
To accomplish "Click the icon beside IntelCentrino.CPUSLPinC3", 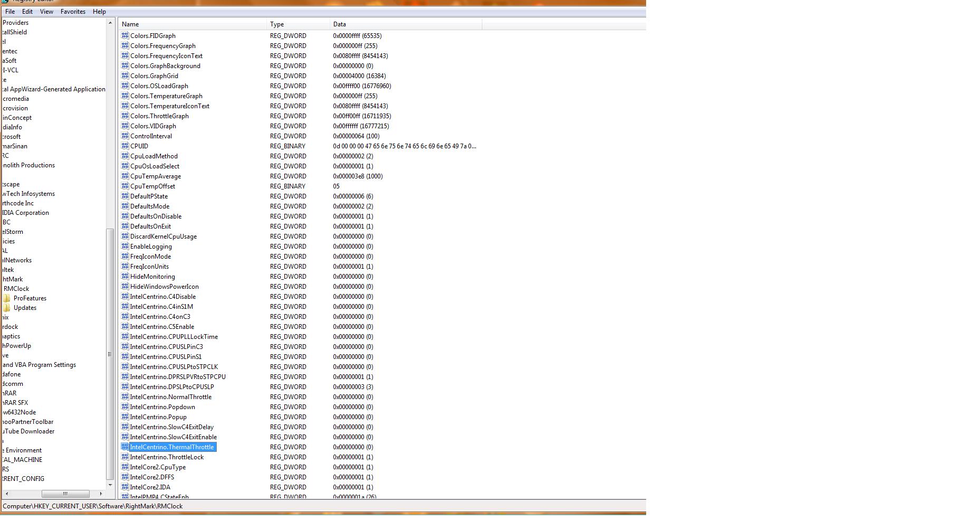I will pos(125,347).
